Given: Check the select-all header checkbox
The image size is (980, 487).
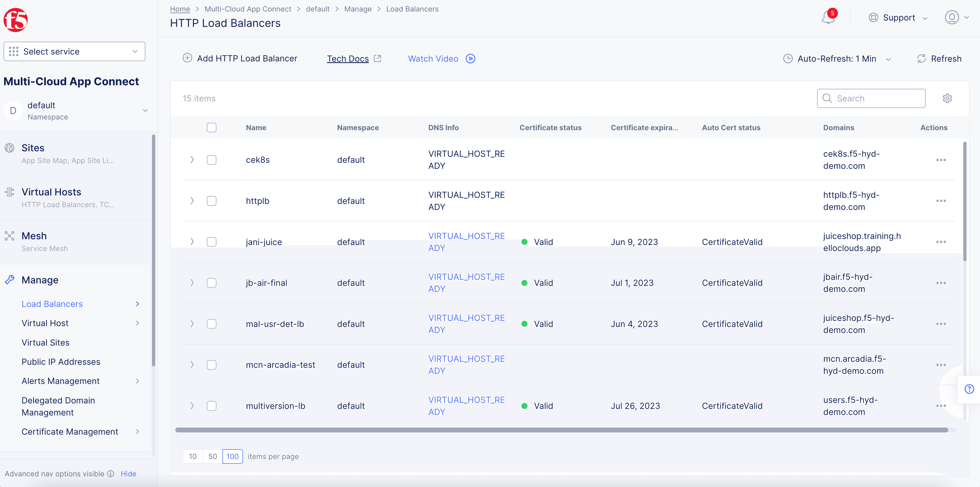Looking at the screenshot, I should tap(211, 128).
